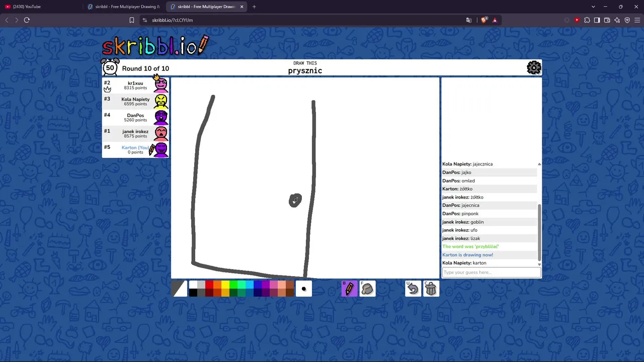644x362 pixels.
Task: Select player Kola Napiety in the list
Action: click(135, 102)
